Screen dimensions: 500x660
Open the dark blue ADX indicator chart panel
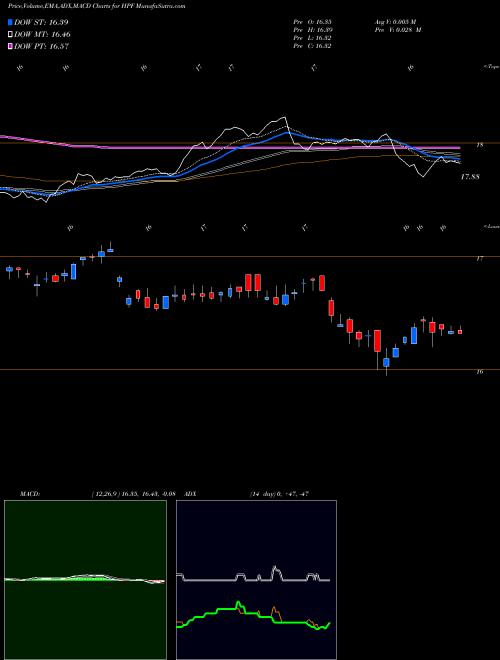point(256,580)
